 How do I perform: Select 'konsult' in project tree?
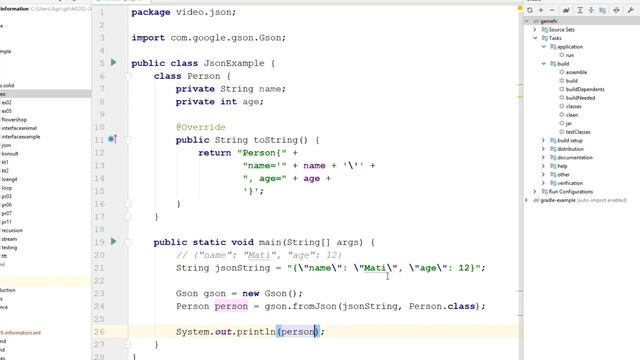10,154
